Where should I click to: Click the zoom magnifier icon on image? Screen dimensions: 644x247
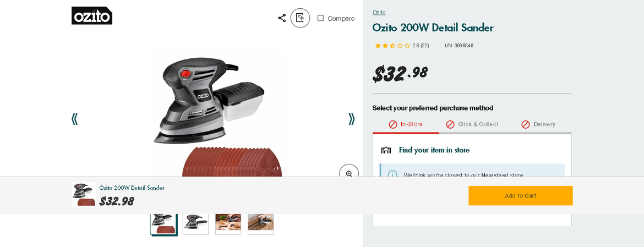[x=349, y=173]
